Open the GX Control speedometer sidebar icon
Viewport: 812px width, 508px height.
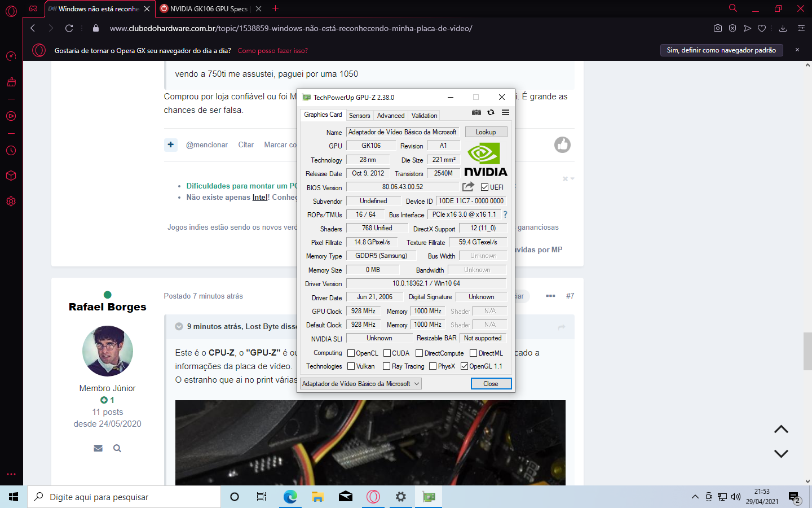click(x=11, y=56)
